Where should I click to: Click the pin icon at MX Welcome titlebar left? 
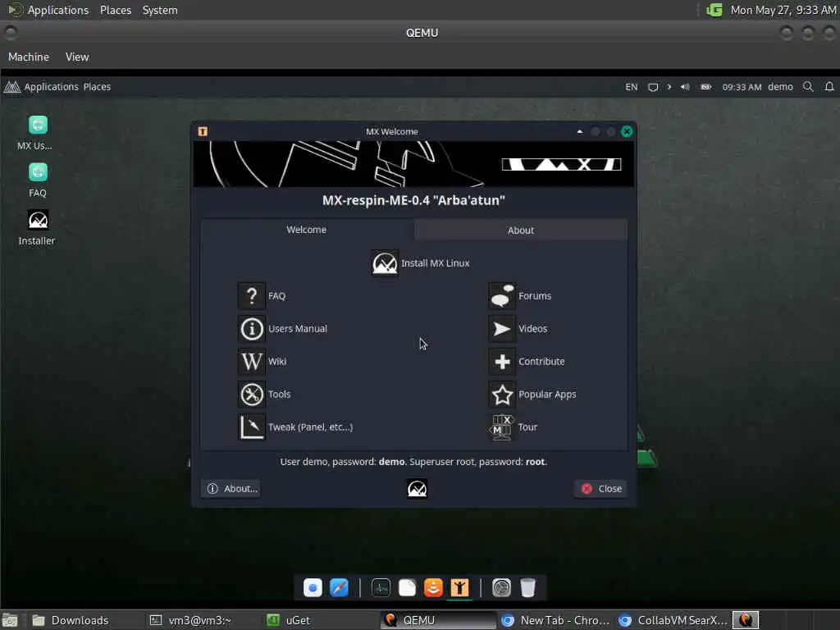click(203, 131)
